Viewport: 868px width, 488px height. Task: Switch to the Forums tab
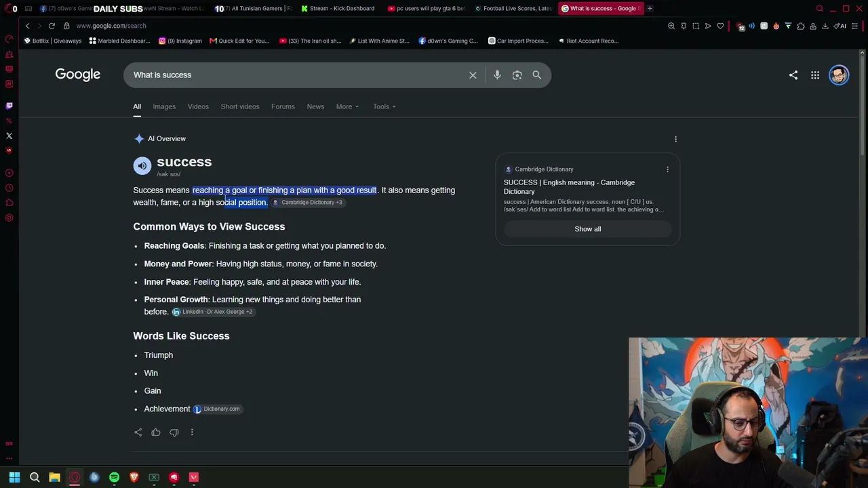[x=283, y=106]
